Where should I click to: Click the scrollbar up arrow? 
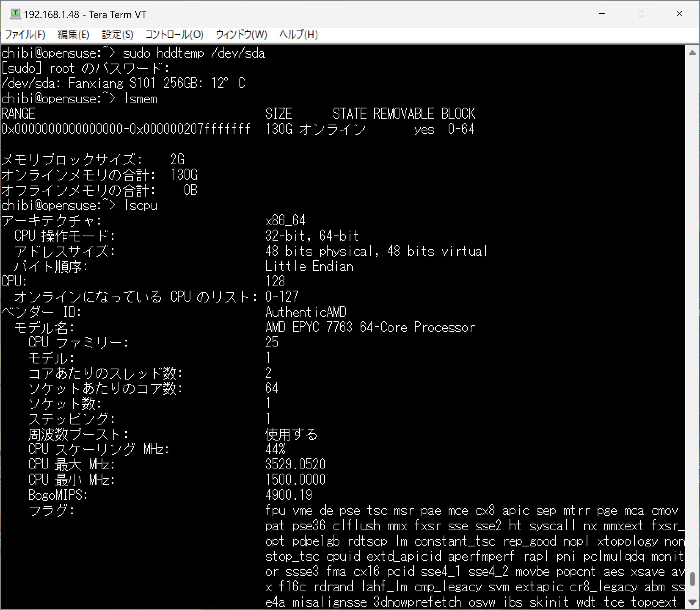point(692,53)
